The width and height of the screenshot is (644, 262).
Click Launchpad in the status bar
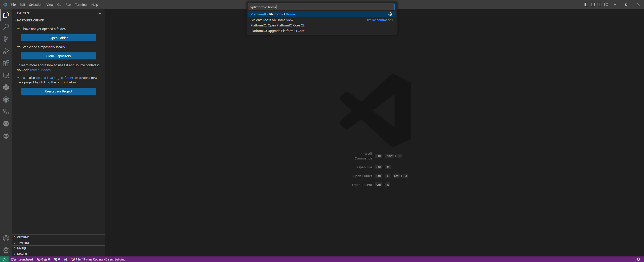tap(22, 259)
